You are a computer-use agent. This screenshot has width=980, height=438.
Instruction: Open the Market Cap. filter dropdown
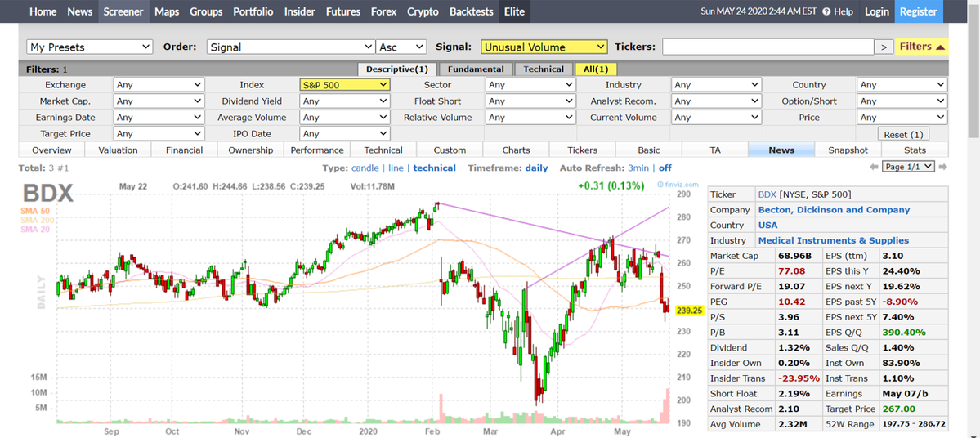click(159, 101)
